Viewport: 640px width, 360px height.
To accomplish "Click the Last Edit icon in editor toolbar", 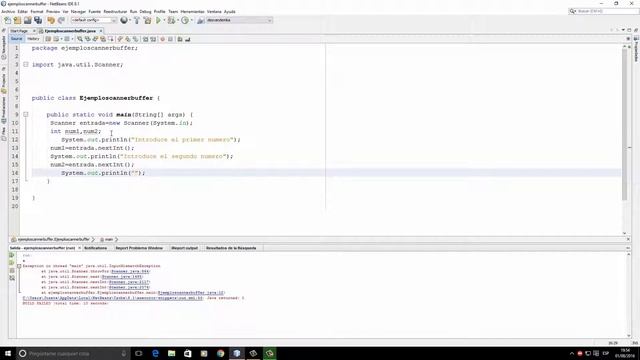I will pyautogui.click(x=48, y=39).
